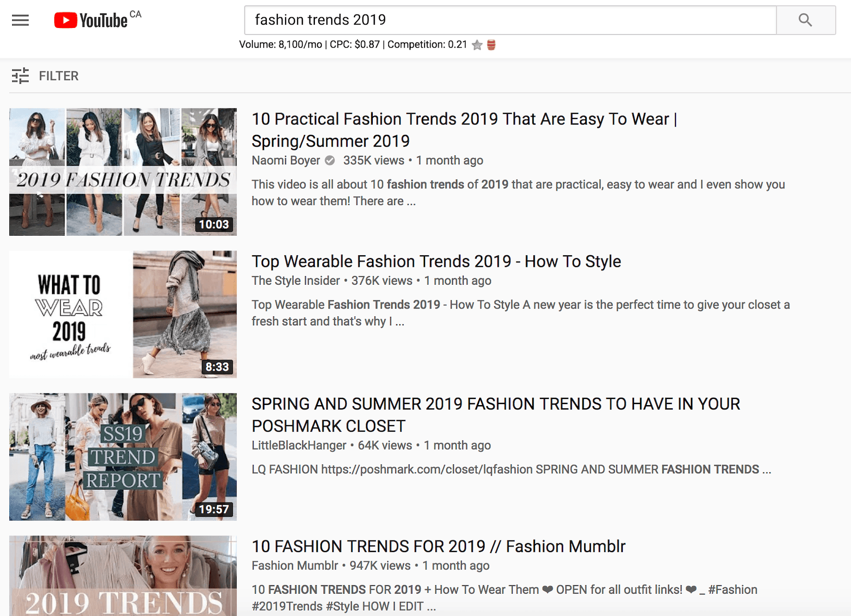Viewport: 851px width, 616px height.
Task: Play the SS19 Trend Report thumbnail
Action: (x=123, y=456)
